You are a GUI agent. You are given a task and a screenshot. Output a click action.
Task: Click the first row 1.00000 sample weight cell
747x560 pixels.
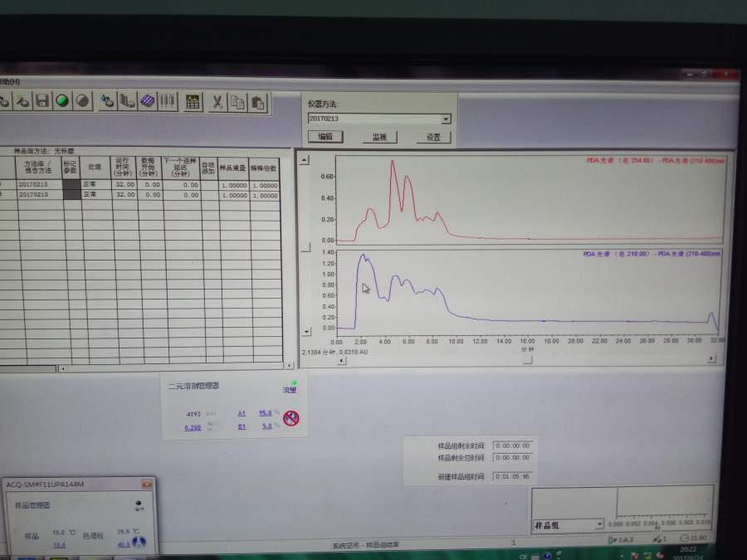tap(233, 185)
